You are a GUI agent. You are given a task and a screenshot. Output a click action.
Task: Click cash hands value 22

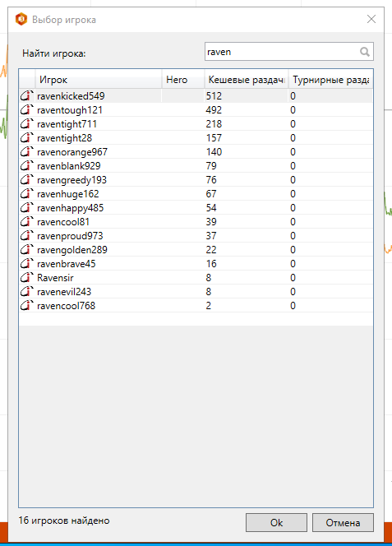211,249
